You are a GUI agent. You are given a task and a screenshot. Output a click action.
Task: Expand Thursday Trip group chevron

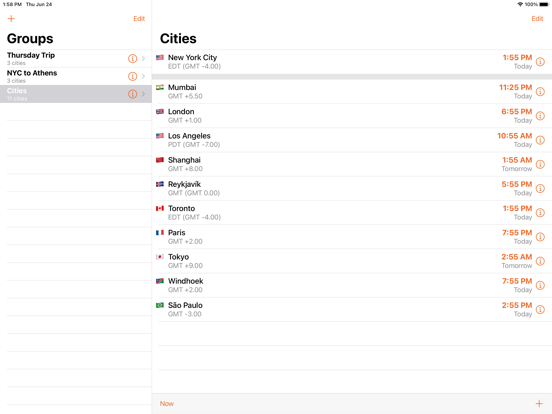click(x=143, y=58)
